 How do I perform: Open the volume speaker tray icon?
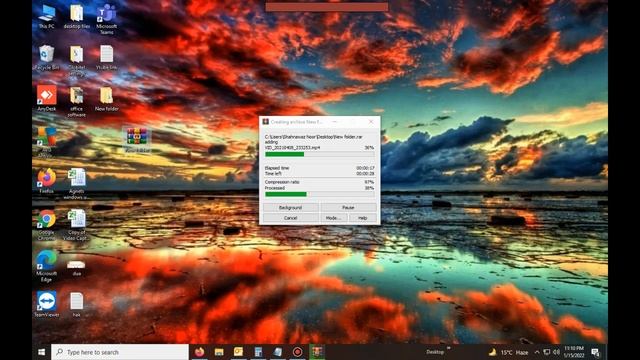[x=556, y=352]
